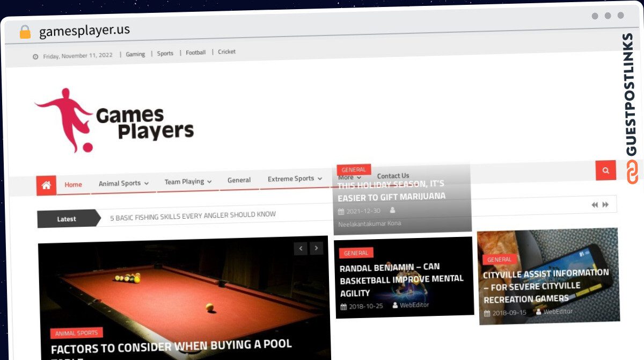Expand the More dropdown chevron
The width and height of the screenshot is (644, 360).
click(359, 177)
